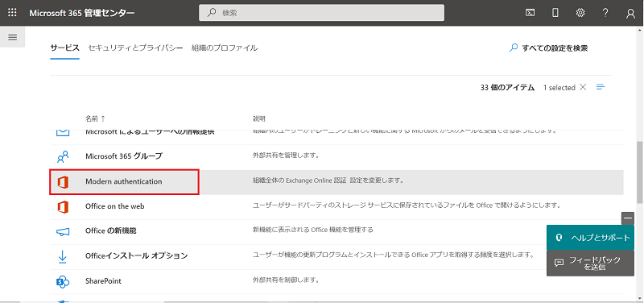Open the Cloud Shell icon in header

530,13
